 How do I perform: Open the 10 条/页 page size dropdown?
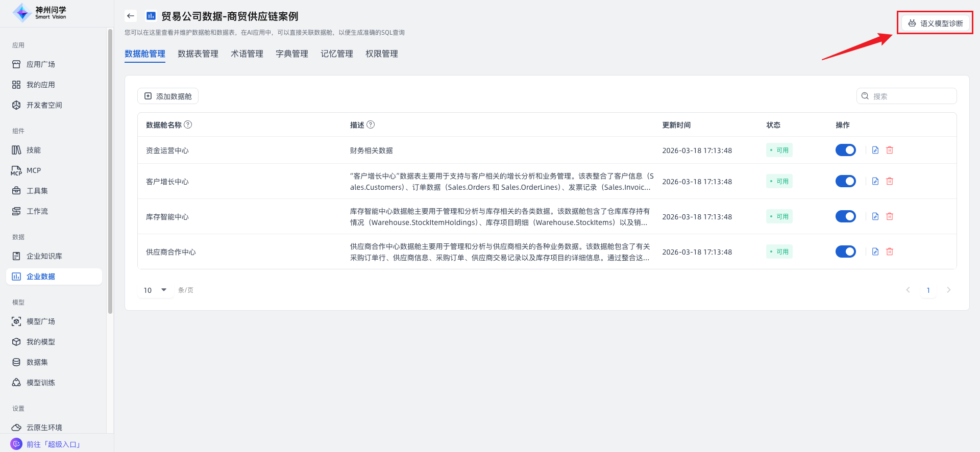pos(155,290)
